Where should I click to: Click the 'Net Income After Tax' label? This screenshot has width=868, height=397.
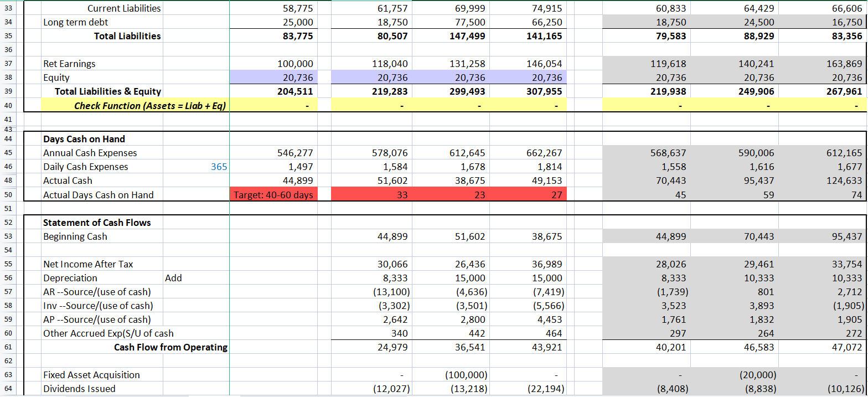click(x=88, y=264)
